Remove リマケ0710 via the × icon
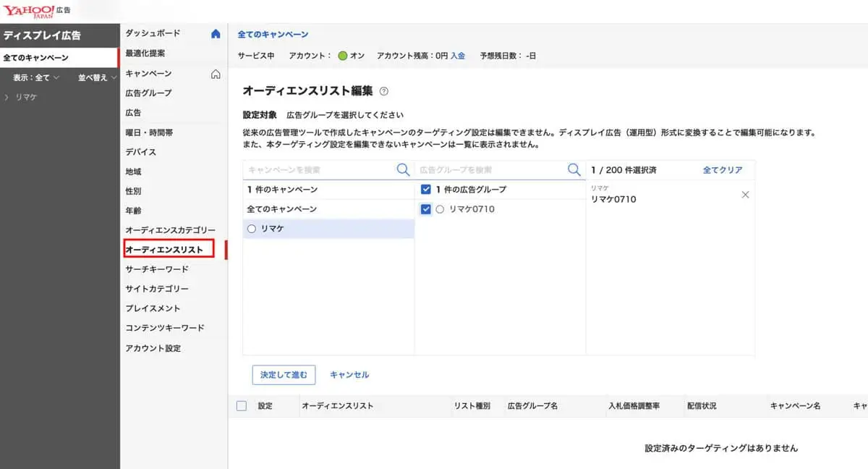Image resolution: width=868 pixels, height=469 pixels. pyautogui.click(x=746, y=194)
